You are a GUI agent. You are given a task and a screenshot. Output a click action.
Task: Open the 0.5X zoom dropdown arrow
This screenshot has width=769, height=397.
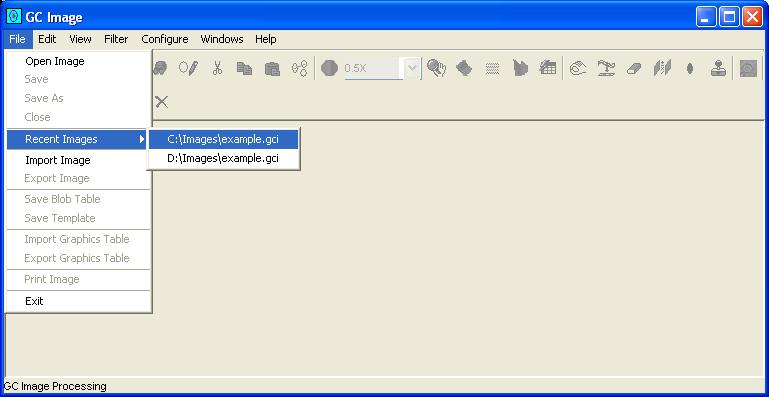(x=412, y=68)
